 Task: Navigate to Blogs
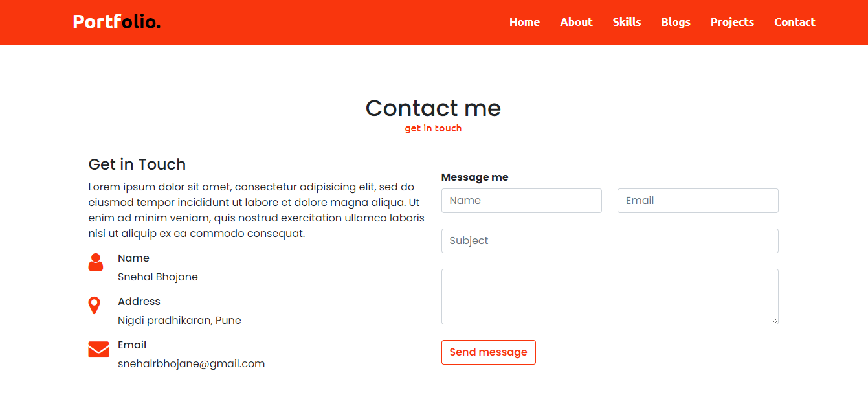676,22
